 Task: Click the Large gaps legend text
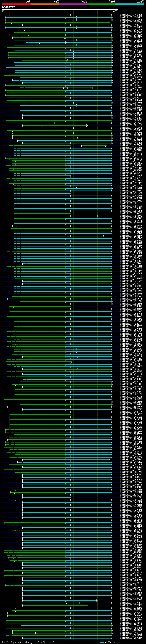28,642
